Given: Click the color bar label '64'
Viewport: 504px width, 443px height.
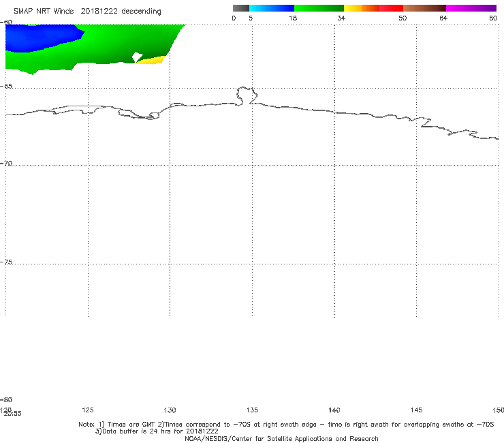Looking at the screenshot, I should 443,18.
